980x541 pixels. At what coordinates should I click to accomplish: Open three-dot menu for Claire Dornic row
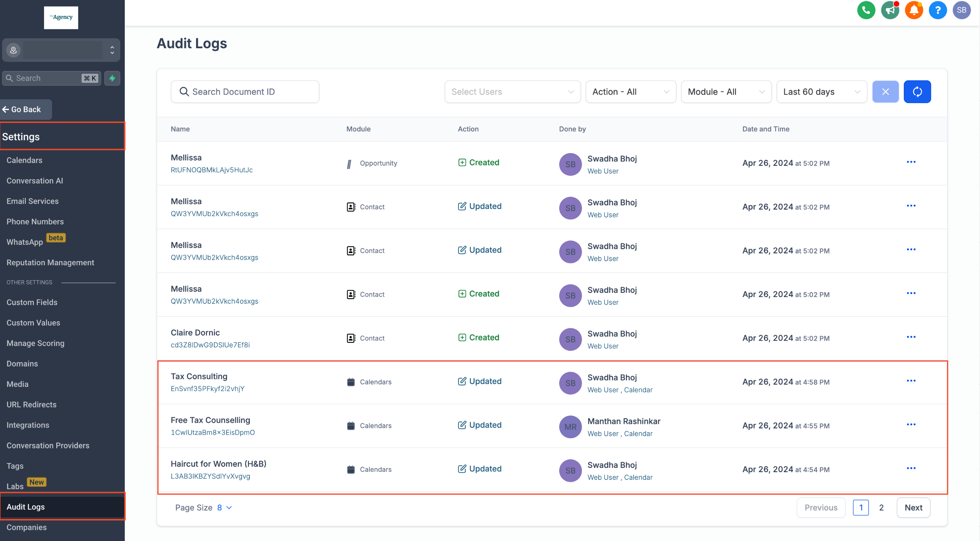click(911, 337)
